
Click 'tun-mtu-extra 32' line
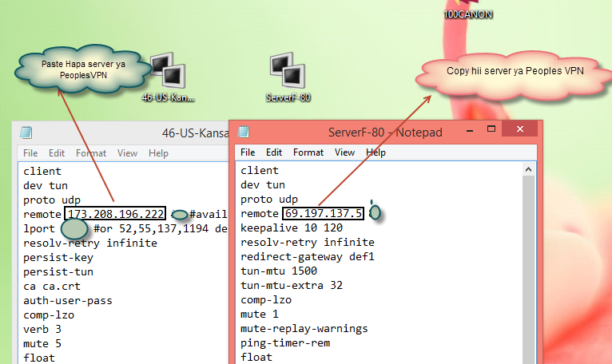tap(292, 285)
